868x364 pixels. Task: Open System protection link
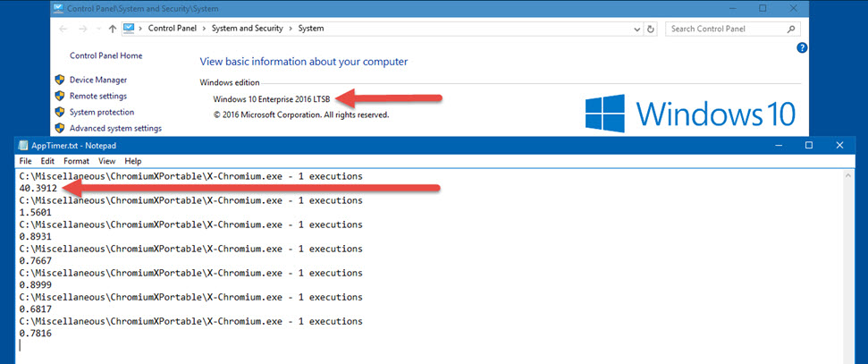tap(102, 112)
